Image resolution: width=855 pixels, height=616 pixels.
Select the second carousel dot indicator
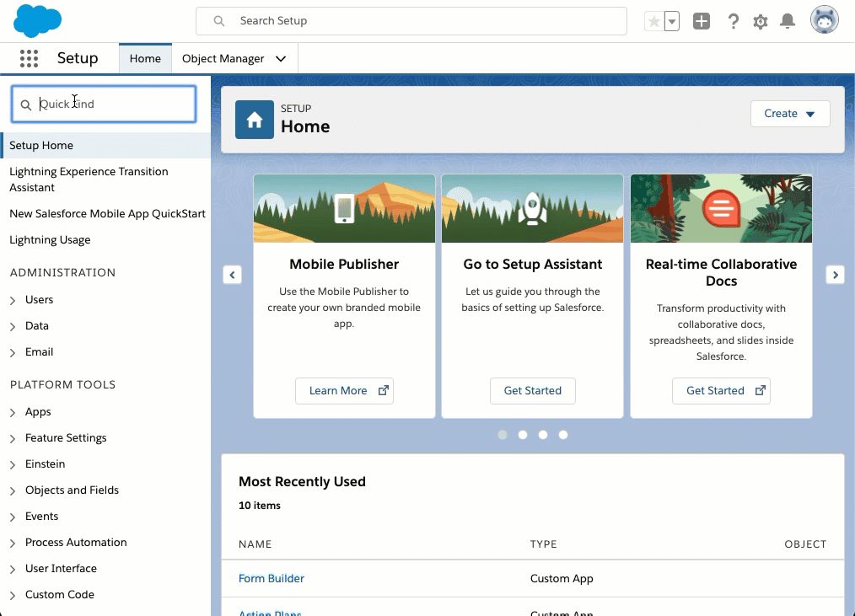pyautogui.click(x=523, y=435)
